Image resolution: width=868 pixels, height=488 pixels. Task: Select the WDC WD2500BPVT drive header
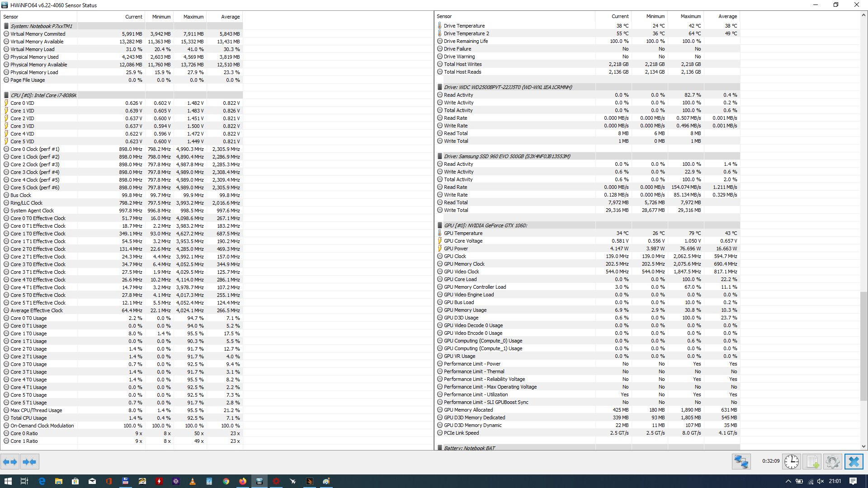(x=507, y=87)
